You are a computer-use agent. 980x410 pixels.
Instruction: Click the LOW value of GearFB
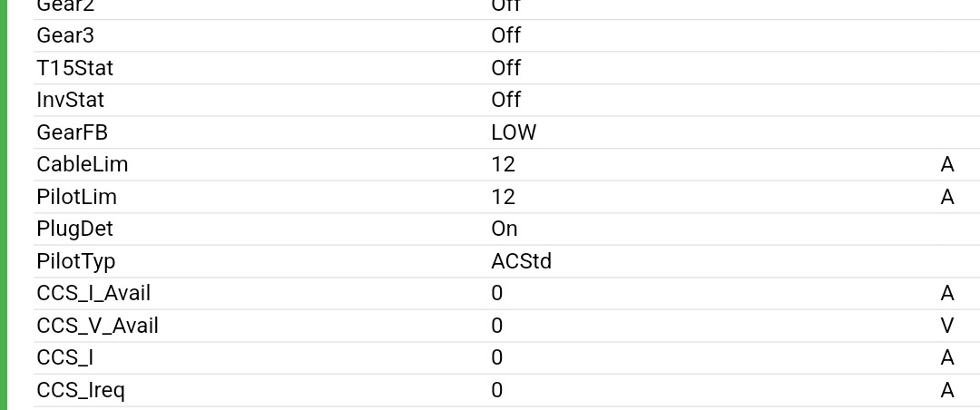point(514,132)
